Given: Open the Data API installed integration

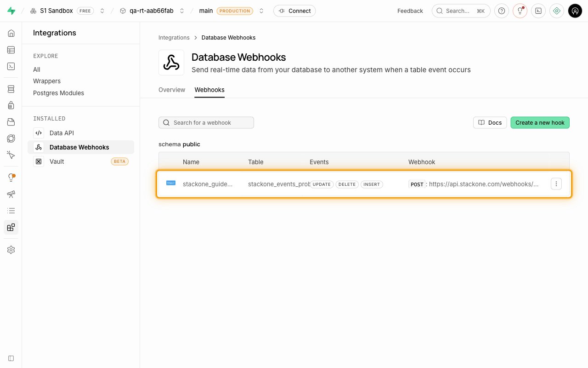Looking at the screenshot, I should [x=81, y=133].
